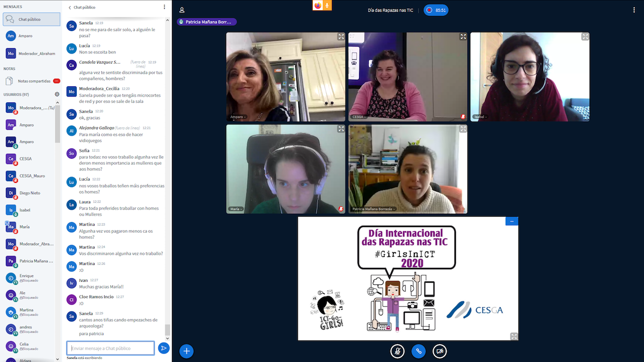Click the participant icon in top left bar
The image size is (644, 362).
coord(181,10)
